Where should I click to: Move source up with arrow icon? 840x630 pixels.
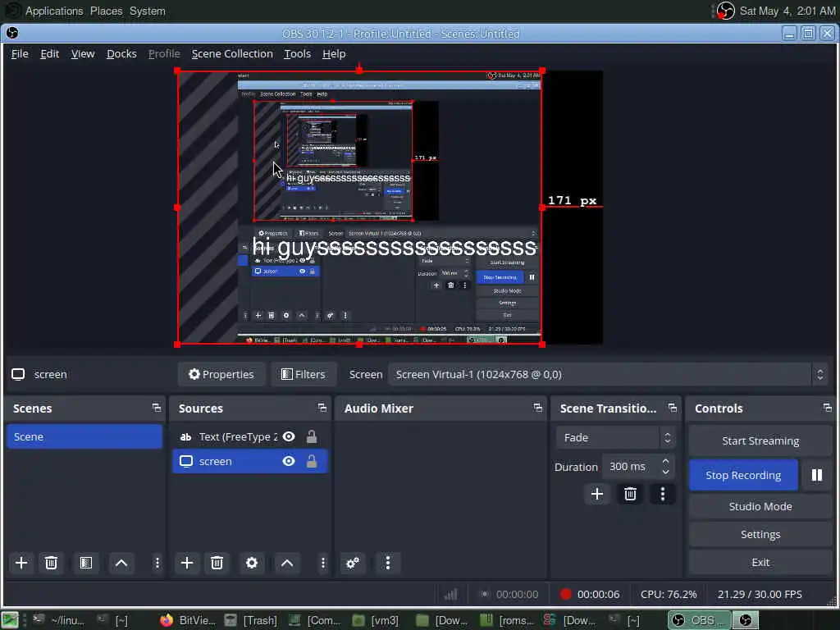[287, 563]
